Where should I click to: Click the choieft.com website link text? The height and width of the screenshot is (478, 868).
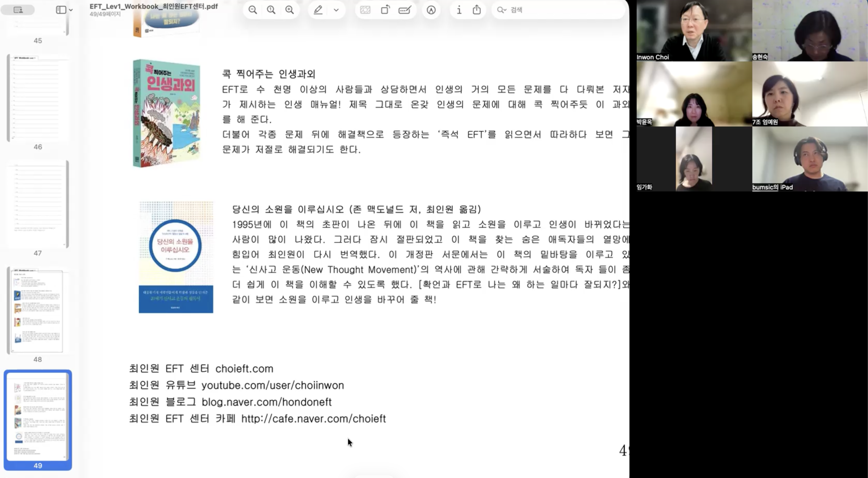click(x=244, y=368)
